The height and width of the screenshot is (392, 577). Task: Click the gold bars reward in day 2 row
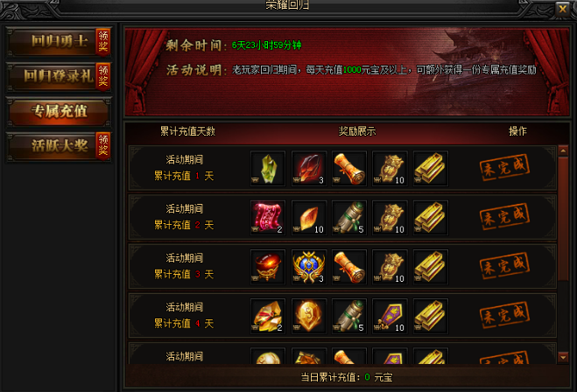431,218
